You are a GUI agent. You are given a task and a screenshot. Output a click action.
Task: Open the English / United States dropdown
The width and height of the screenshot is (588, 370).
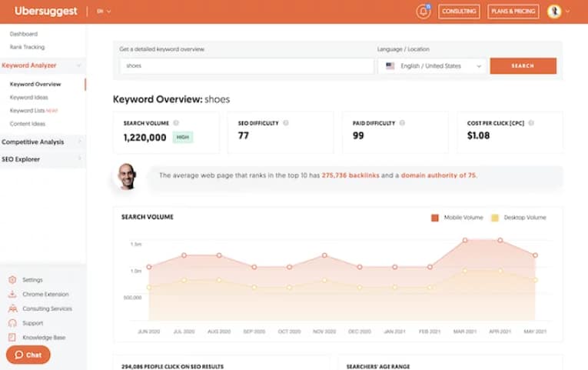point(434,66)
